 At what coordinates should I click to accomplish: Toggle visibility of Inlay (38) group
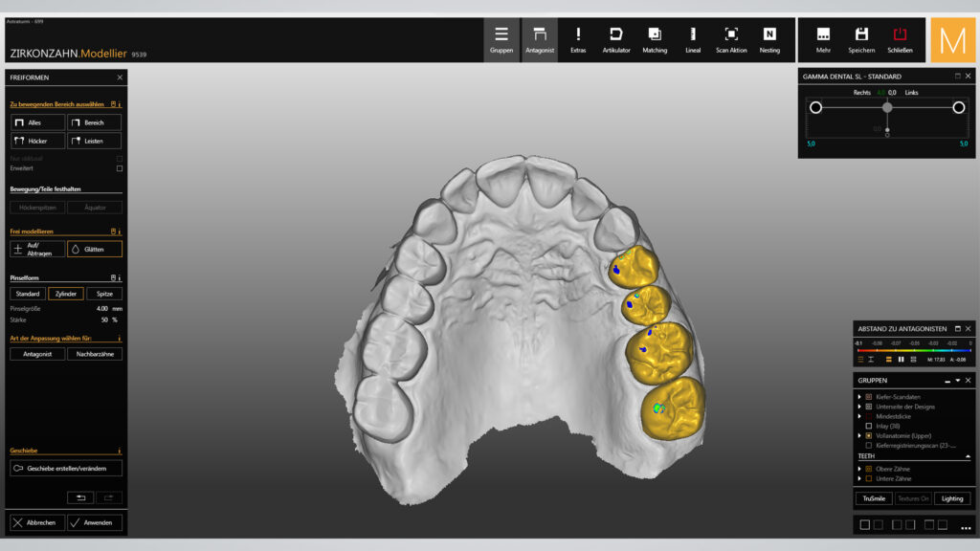[x=868, y=426]
